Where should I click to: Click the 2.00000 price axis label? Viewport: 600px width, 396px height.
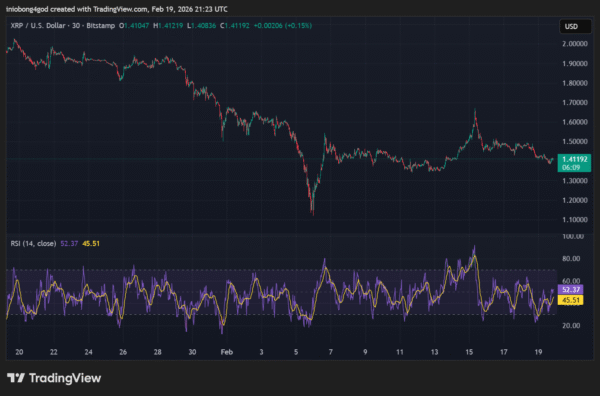pyautogui.click(x=575, y=44)
